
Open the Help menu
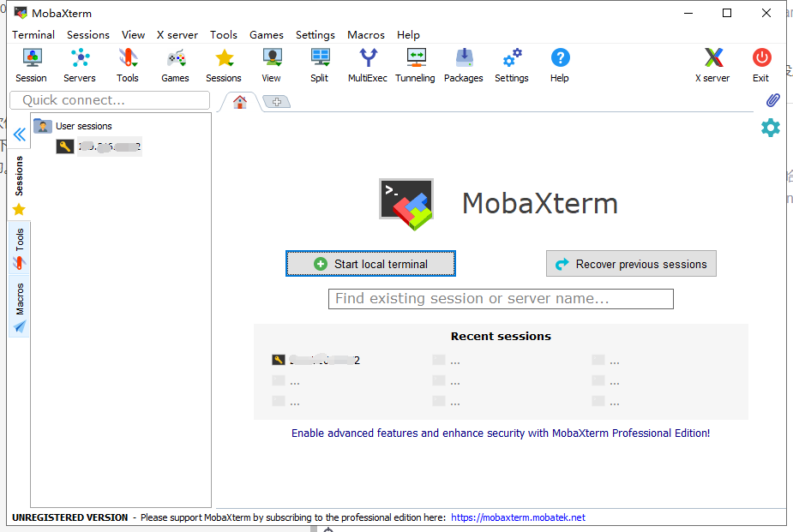(408, 35)
